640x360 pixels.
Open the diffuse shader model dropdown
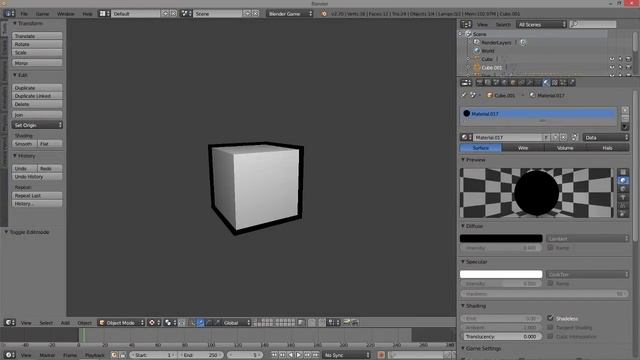click(x=587, y=238)
